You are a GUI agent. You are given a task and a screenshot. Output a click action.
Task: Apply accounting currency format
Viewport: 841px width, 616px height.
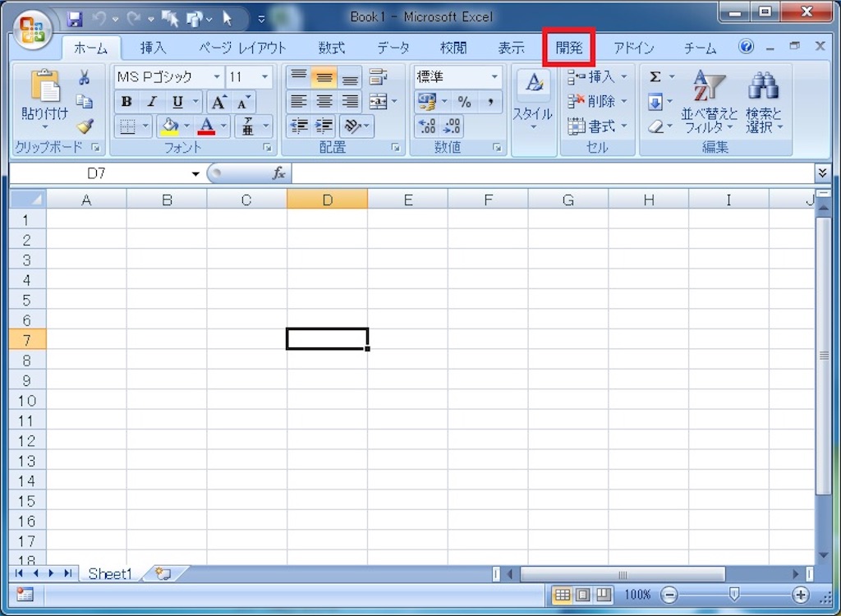click(427, 101)
